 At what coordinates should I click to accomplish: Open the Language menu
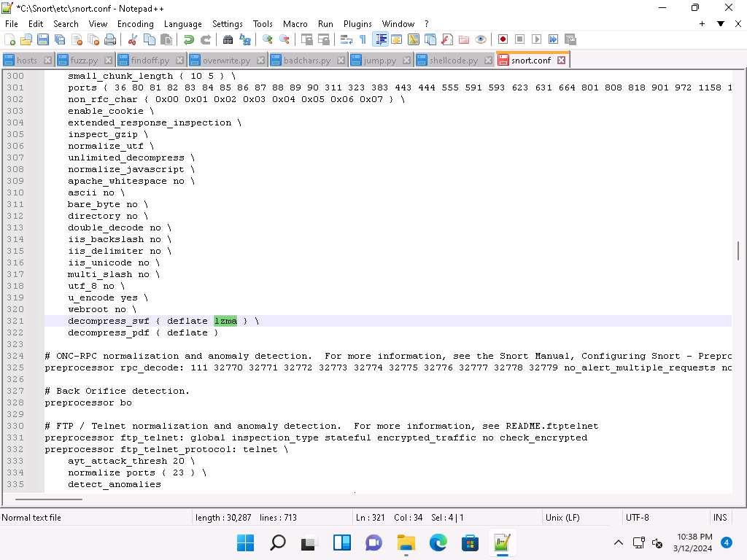[x=183, y=23]
